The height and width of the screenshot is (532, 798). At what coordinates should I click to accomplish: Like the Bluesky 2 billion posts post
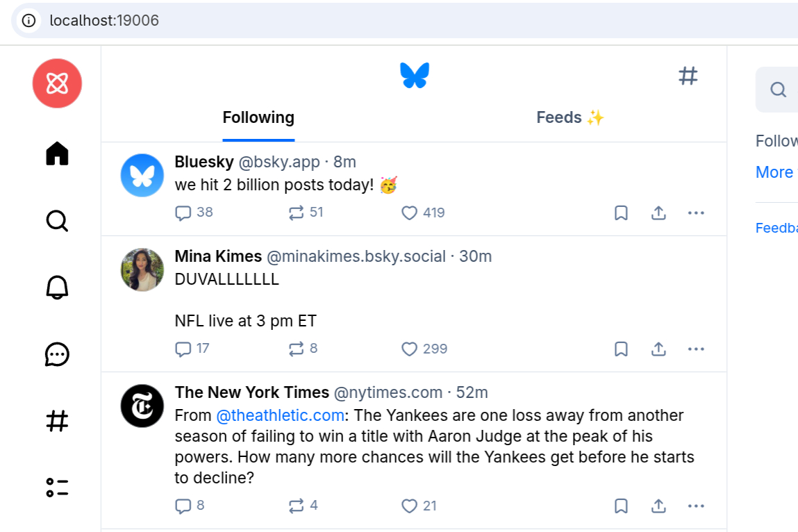point(410,213)
